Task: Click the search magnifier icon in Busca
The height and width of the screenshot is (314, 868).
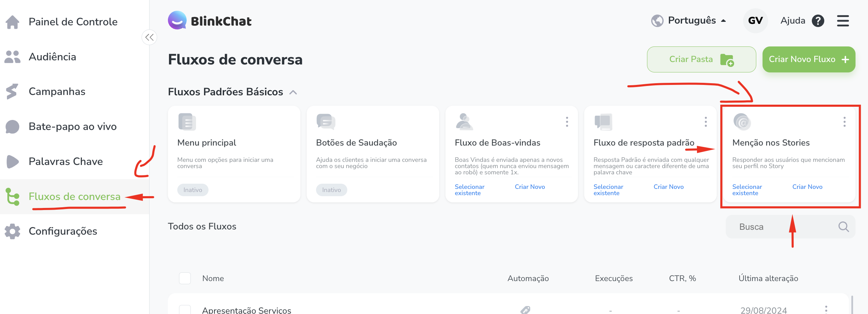Action: 843,227
